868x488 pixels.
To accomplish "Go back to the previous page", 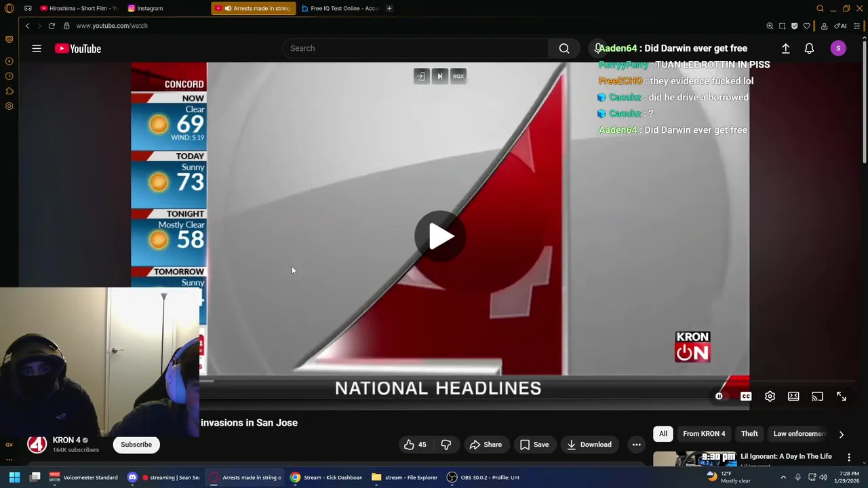I will (27, 26).
